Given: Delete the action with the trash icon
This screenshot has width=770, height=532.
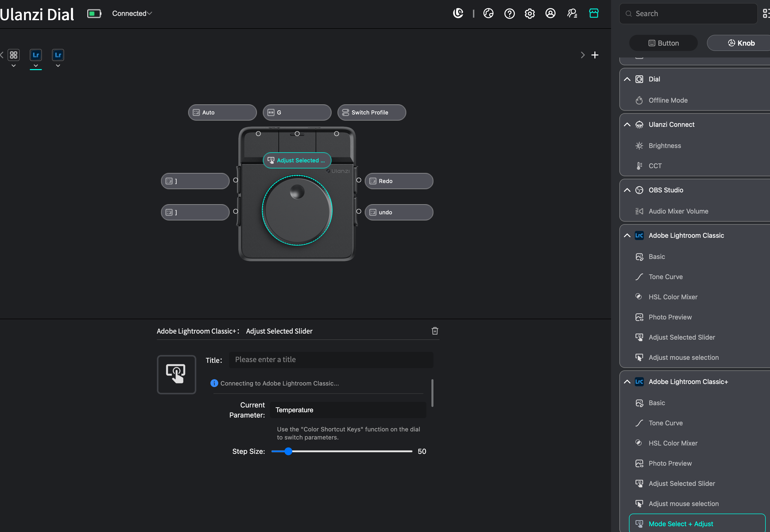Looking at the screenshot, I should (x=435, y=331).
